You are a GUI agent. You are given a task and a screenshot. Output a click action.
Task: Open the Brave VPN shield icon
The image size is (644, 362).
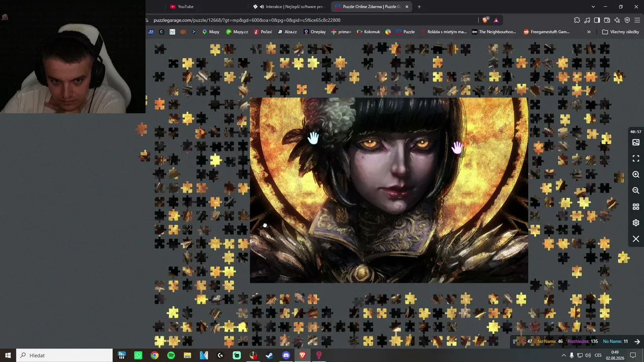pyautogui.click(x=627, y=20)
